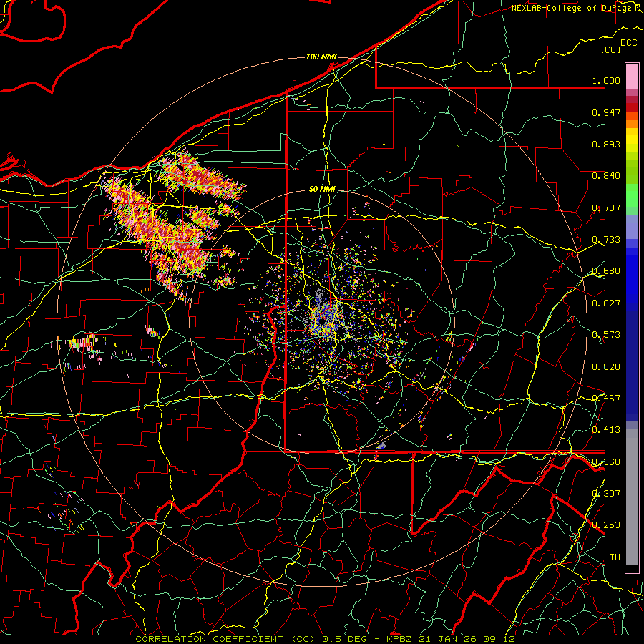Image resolution: width=644 pixels, height=644 pixels.
Task: Select the 0.893 scale value
Action: tap(606, 144)
